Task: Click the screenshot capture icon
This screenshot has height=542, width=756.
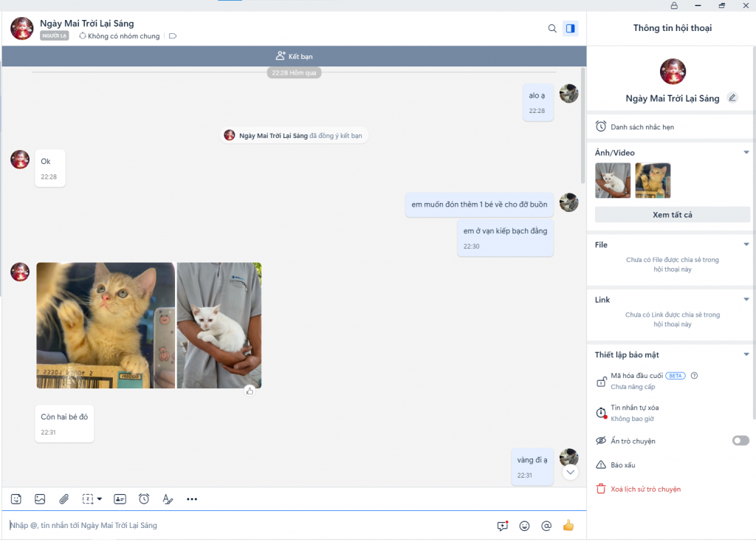Action: coord(87,499)
